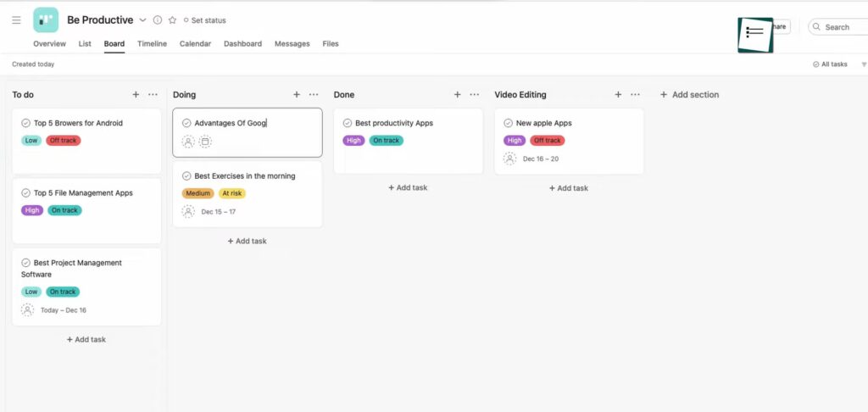Mark Top 5 Browers for Android complete
Viewport: 868px width, 412px height.
tap(26, 123)
